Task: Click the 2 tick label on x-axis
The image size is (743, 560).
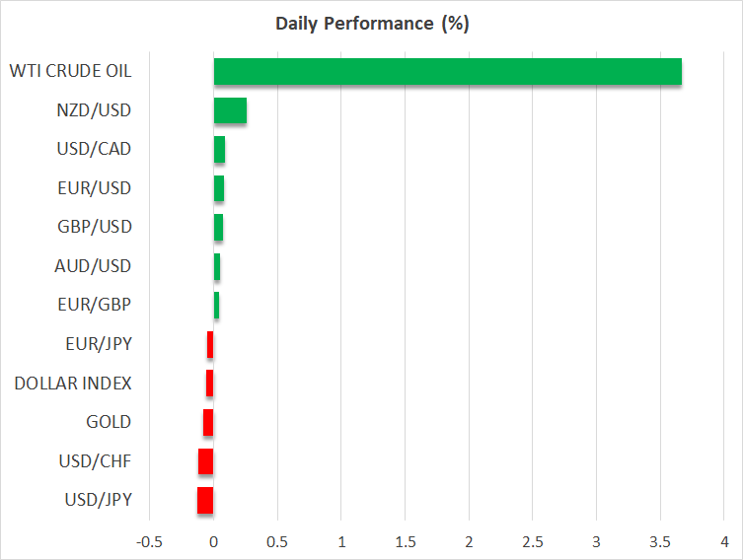Action: [x=469, y=543]
